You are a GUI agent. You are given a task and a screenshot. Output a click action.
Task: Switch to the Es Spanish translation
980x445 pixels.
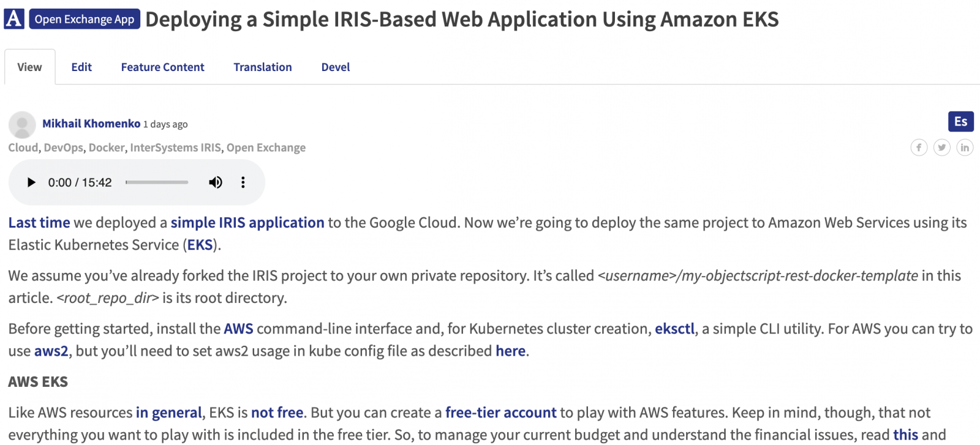(960, 121)
